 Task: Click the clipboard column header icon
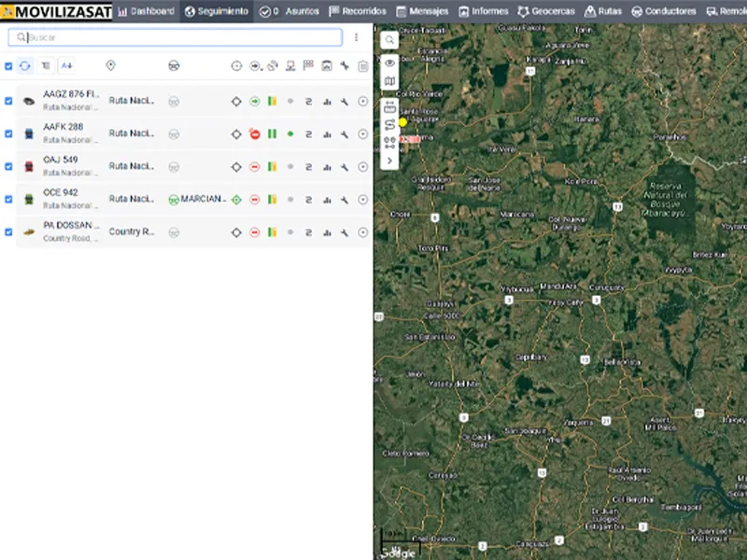coord(363,65)
